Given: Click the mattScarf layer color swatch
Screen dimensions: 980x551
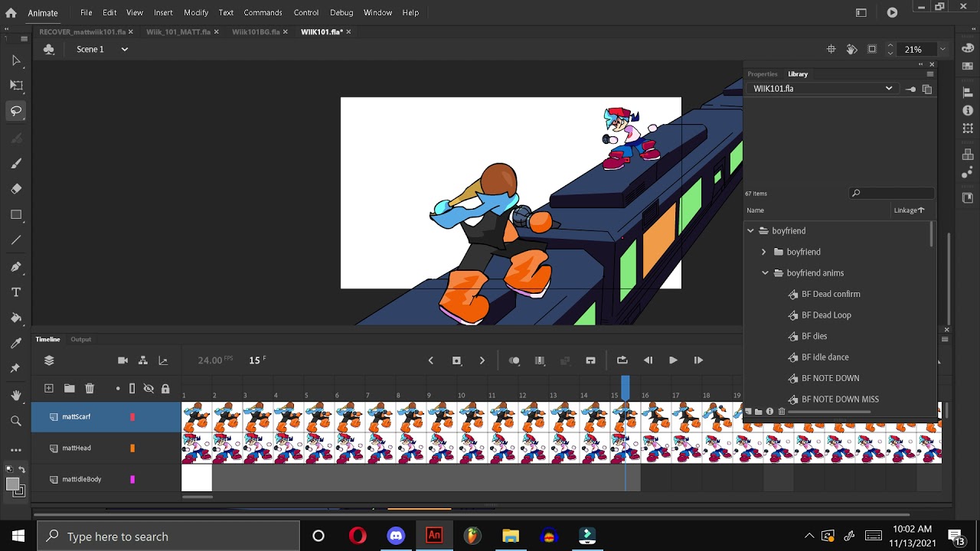Looking at the screenshot, I should click(x=132, y=417).
